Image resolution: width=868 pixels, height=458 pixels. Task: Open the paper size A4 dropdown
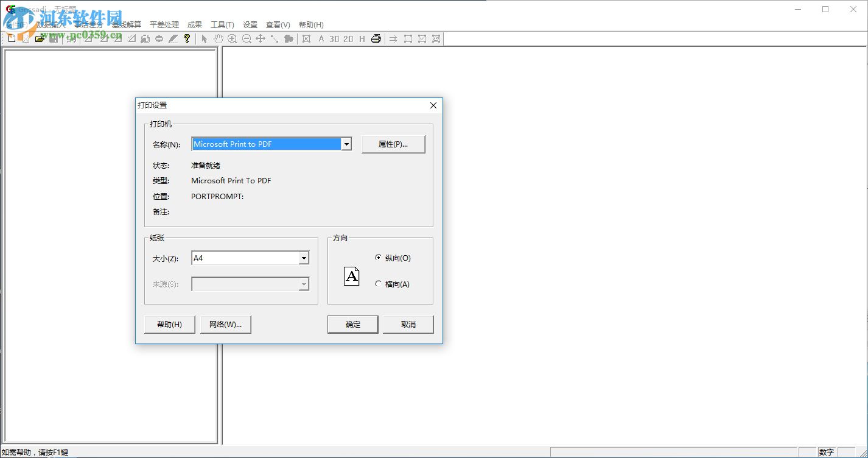pos(304,258)
